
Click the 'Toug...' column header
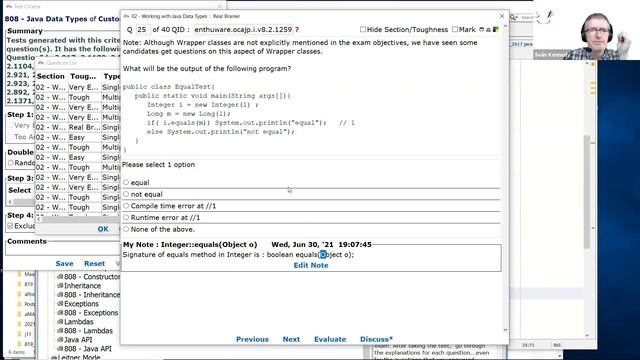84,76
